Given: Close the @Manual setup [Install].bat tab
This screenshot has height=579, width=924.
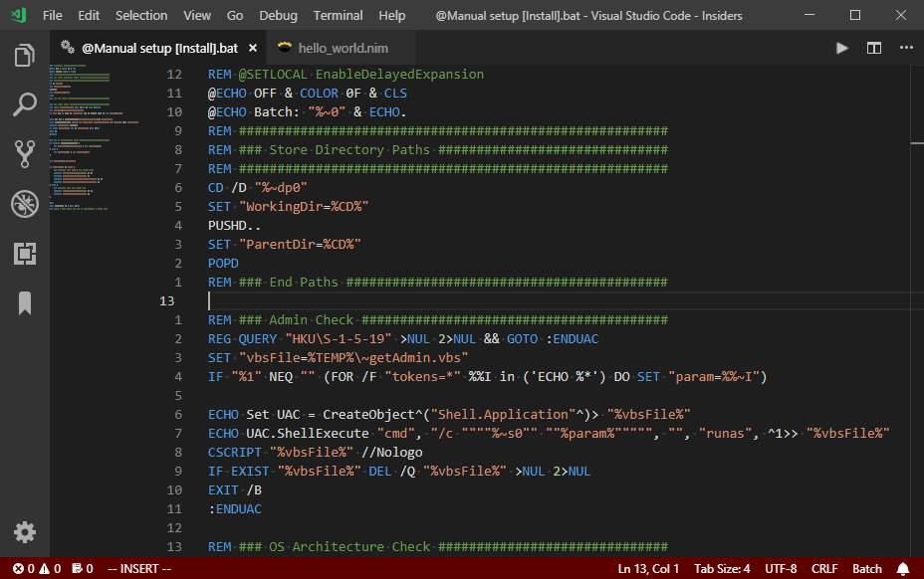Looking at the screenshot, I should (252, 48).
